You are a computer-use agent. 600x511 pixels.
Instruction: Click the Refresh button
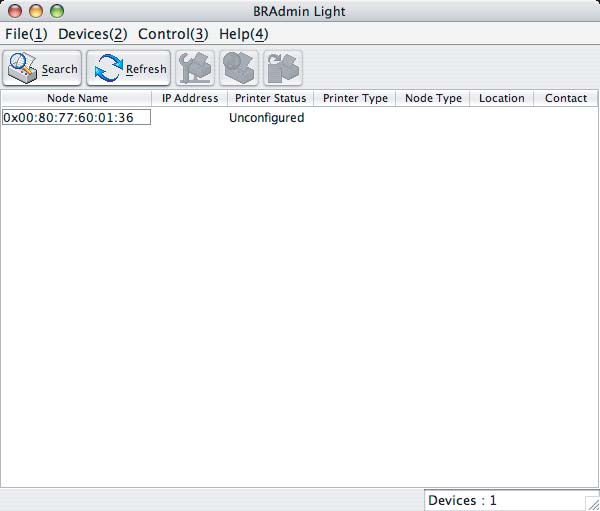coord(129,68)
